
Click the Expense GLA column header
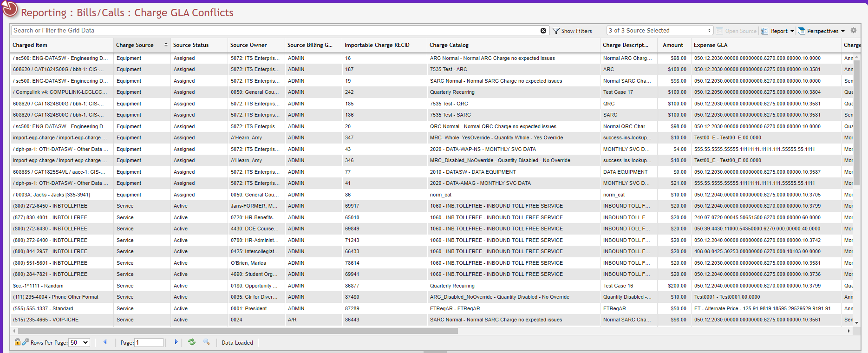point(710,45)
